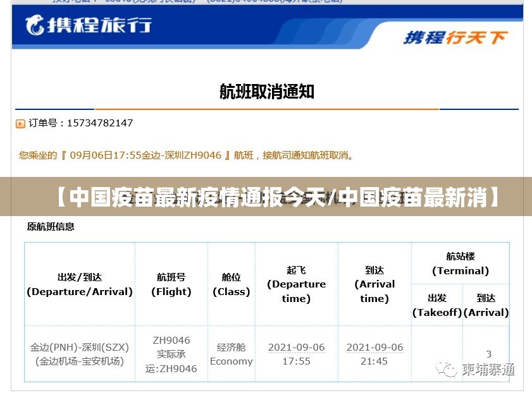Click the orange flight cancellation notice sentence
Screen dimensions: 532x393
(x=187, y=155)
